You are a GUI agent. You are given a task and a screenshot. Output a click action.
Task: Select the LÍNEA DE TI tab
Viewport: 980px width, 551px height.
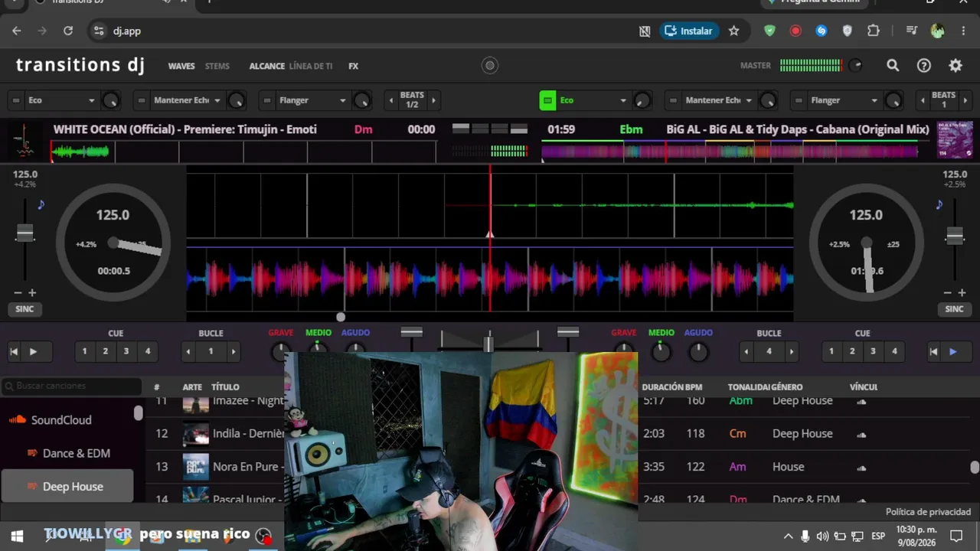[311, 67]
